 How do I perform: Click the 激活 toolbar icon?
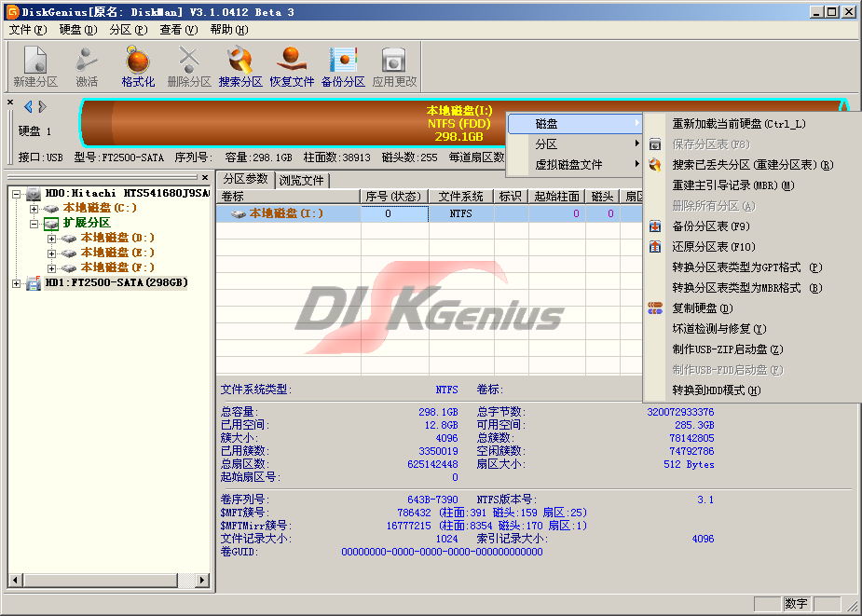click(87, 66)
